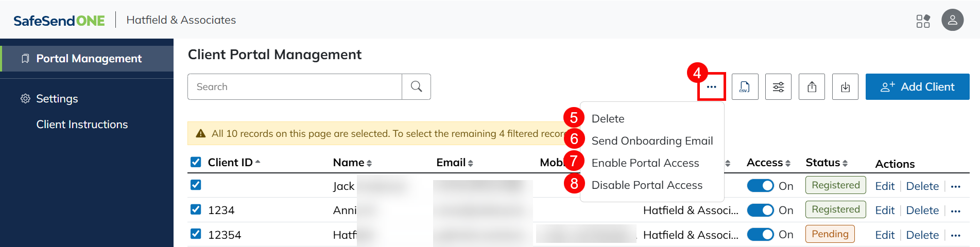Open the app switcher grid icon
Screen dimensions: 980x247
[923, 21]
